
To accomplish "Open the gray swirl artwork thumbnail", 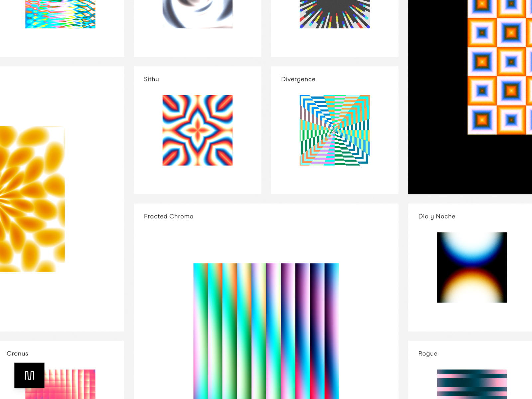I will click(x=198, y=14).
